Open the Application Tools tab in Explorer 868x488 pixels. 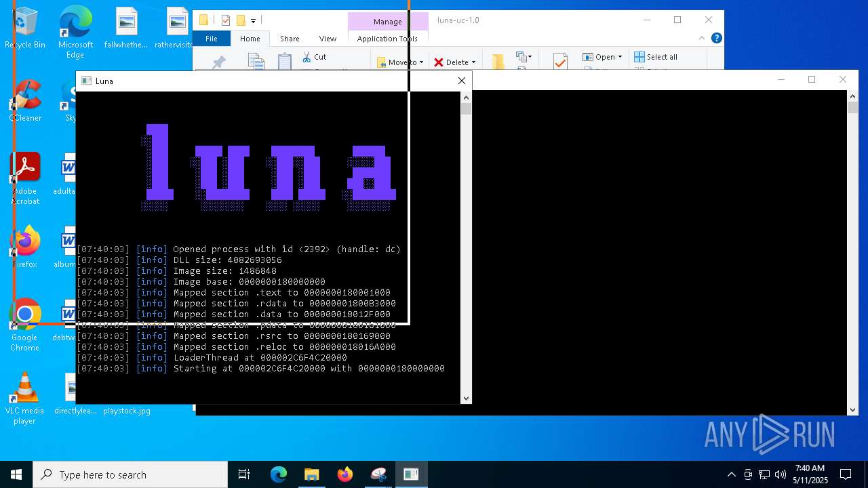(x=387, y=39)
